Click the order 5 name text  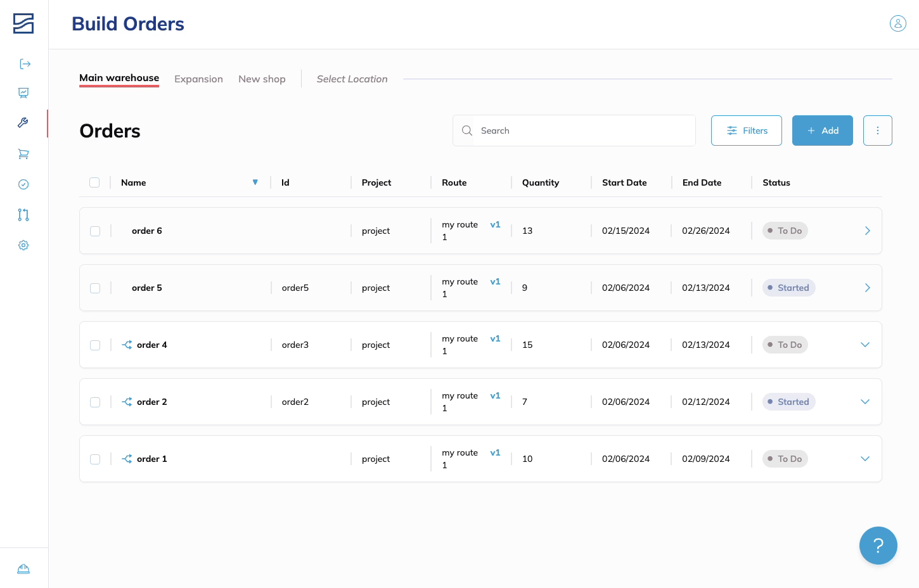point(147,288)
